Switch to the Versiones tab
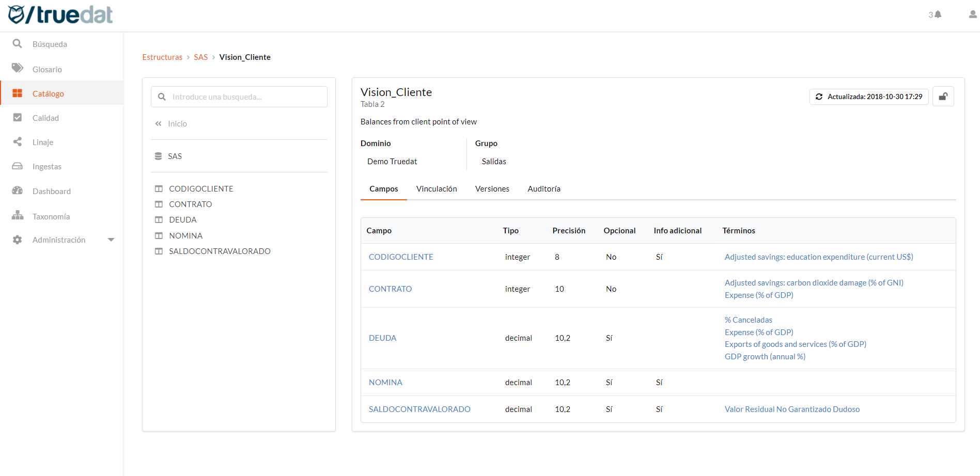The width and height of the screenshot is (980, 476). (492, 188)
